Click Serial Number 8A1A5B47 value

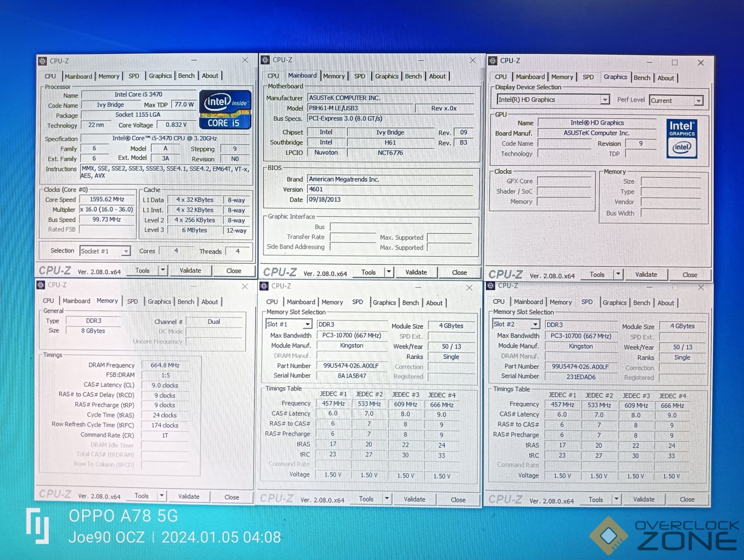[x=352, y=376]
